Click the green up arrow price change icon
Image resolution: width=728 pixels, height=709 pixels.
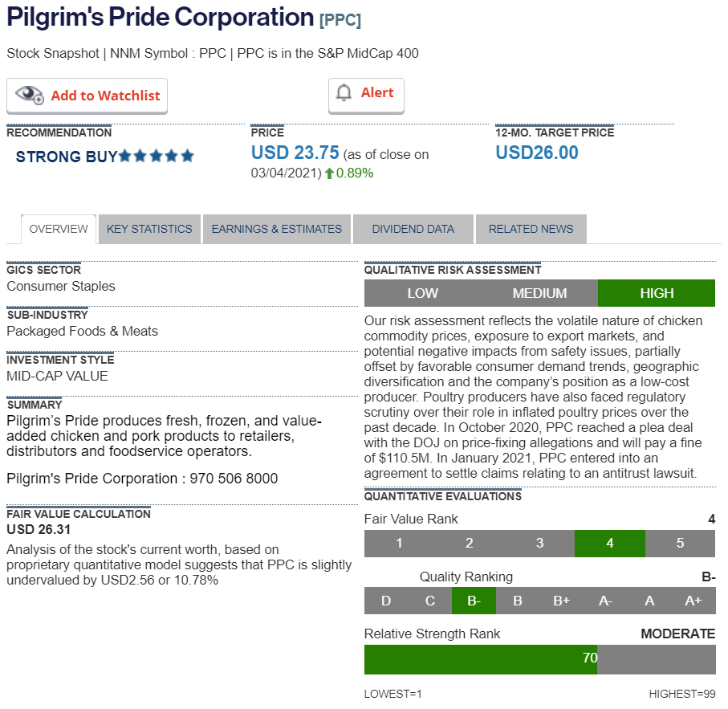[x=329, y=173]
